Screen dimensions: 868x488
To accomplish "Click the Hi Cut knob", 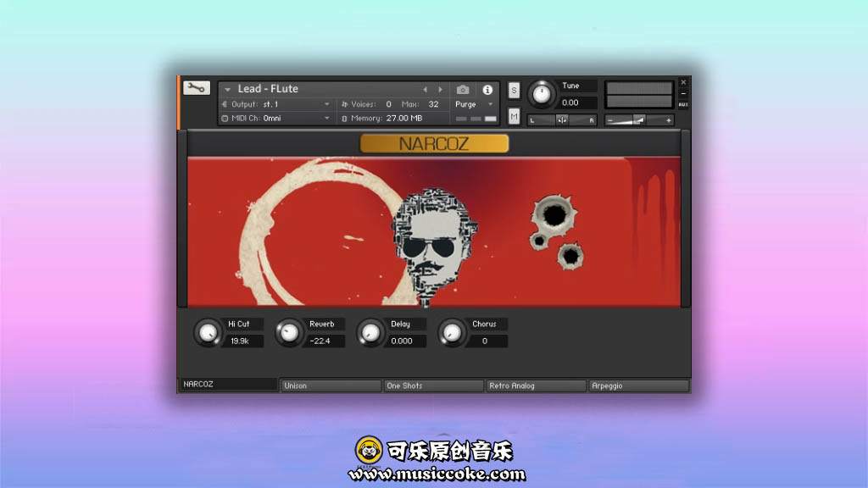I will pos(208,332).
